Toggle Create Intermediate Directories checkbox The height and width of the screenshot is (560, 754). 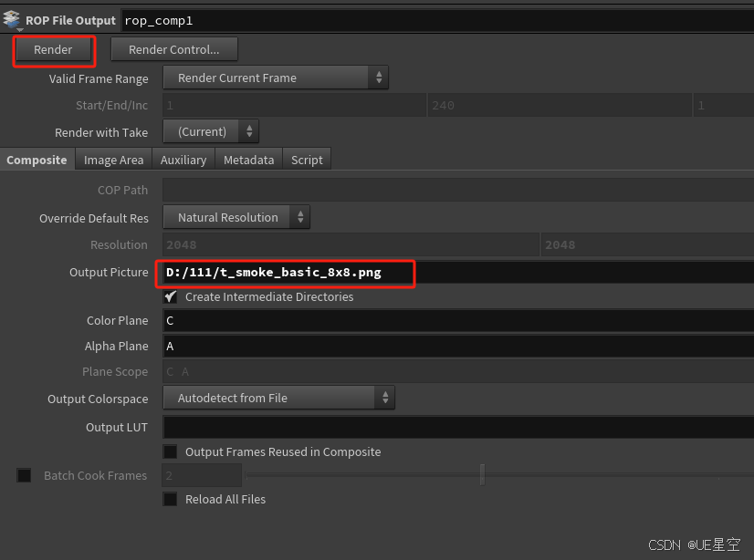coord(170,296)
